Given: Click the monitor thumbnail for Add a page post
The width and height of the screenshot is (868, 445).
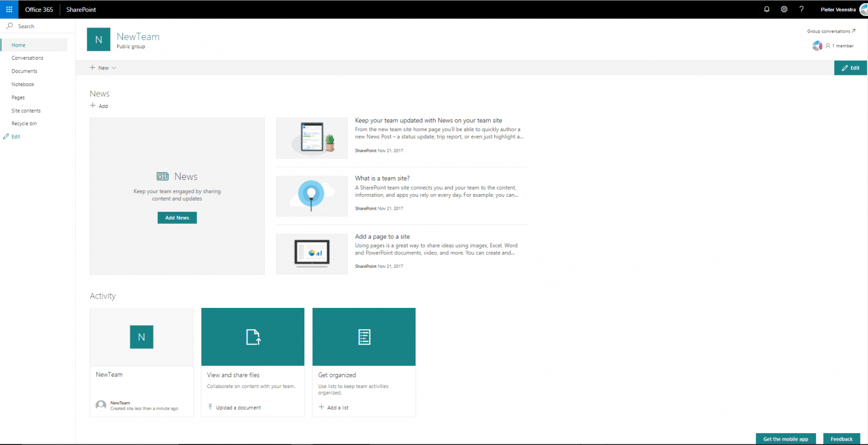Looking at the screenshot, I should pyautogui.click(x=312, y=254).
